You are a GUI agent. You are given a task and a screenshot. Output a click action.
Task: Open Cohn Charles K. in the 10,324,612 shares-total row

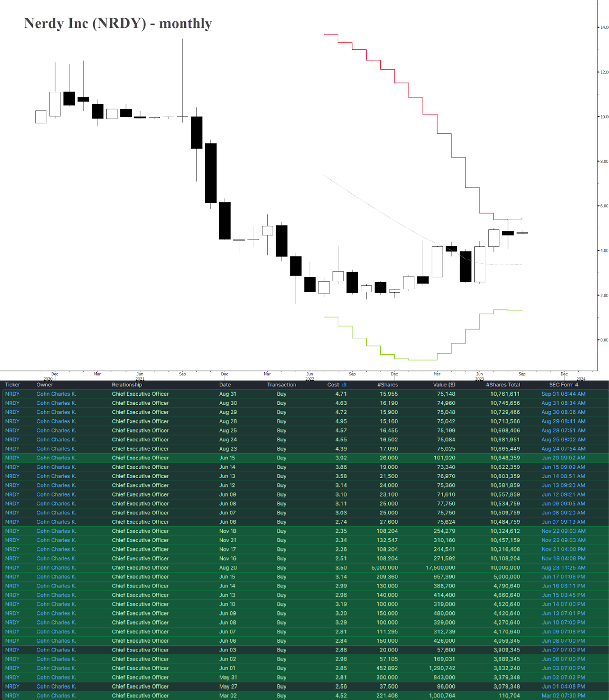(x=56, y=531)
